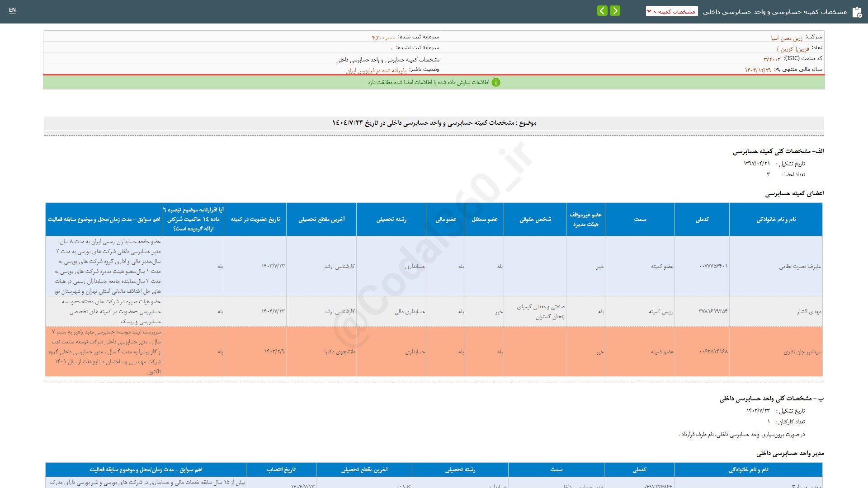The height and width of the screenshot is (488, 868).
Task: Click the ISIC industry code 272003
Action: pyautogui.click(x=772, y=59)
